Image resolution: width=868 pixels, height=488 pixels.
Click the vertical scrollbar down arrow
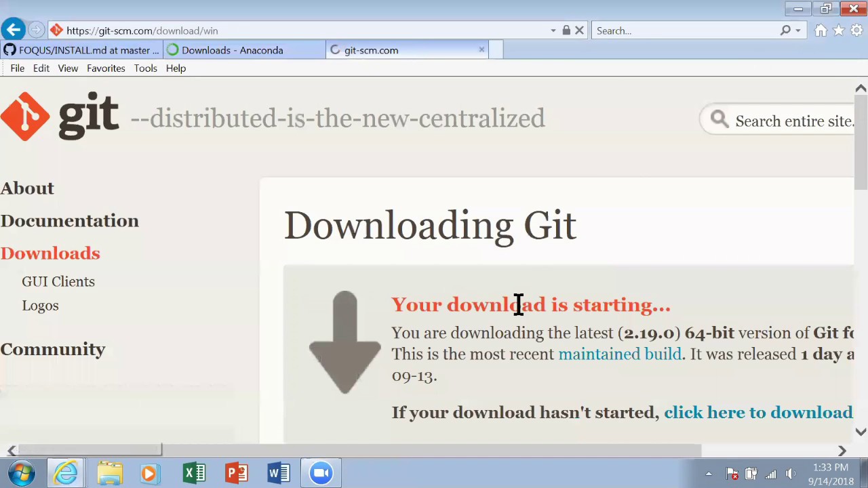click(861, 432)
